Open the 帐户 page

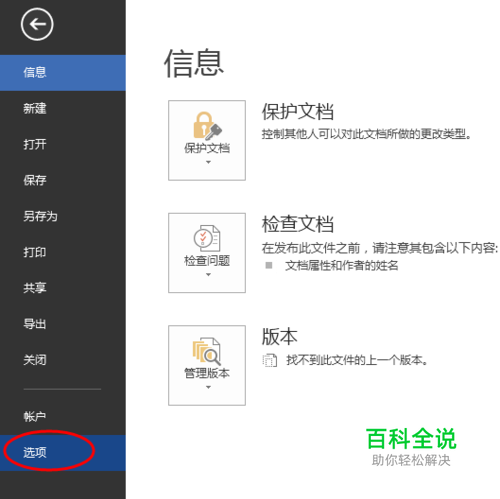(63, 417)
